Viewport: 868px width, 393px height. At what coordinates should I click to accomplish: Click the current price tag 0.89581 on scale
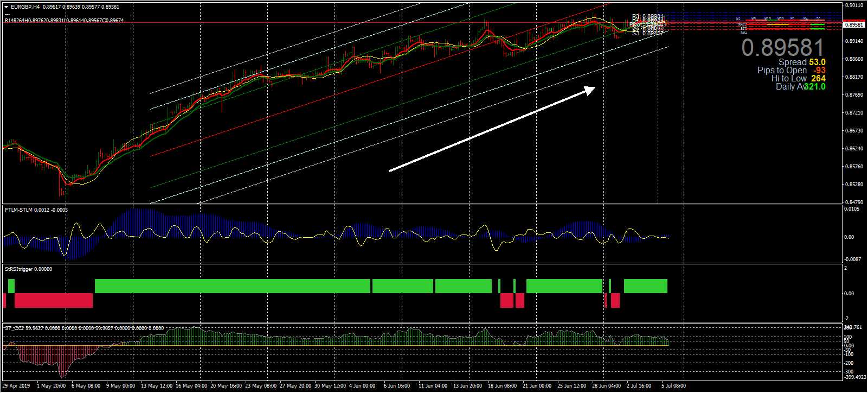coord(854,25)
